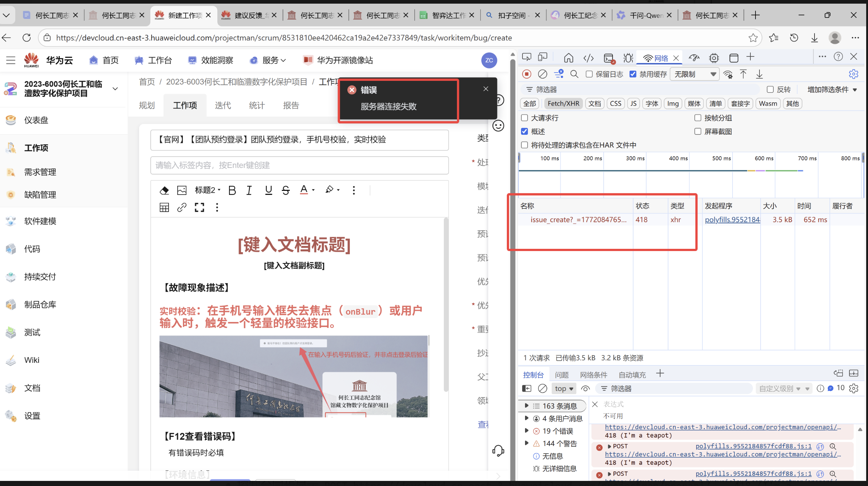Toggle the 大请求行 checkbox
Image resolution: width=868 pixels, height=486 pixels.
click(525, 118)
